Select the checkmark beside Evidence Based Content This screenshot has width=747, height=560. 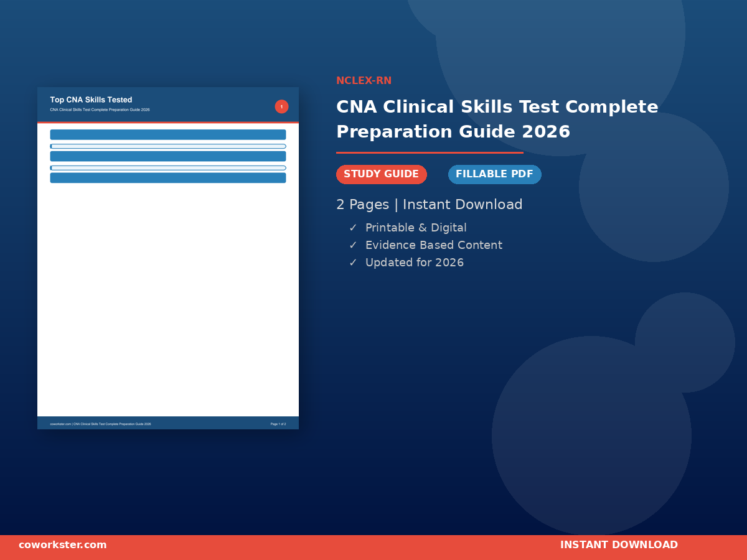353,245
